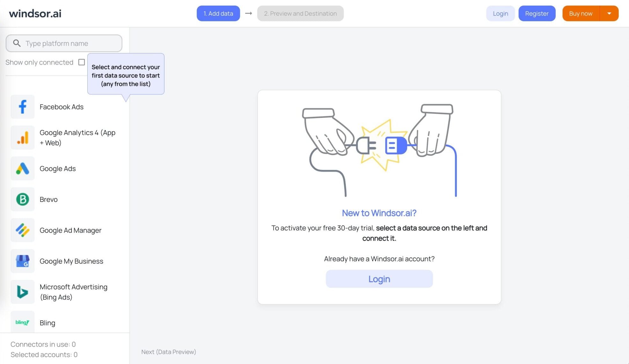The width and height of the screenshot is (629, 364).
Task: Select the Microsoft Advertising Bing icon
Action: tap(23, 292)
